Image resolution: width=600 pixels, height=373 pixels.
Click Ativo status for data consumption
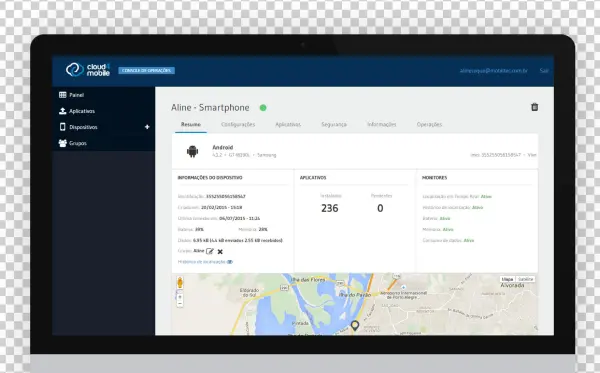pos(469,241)
